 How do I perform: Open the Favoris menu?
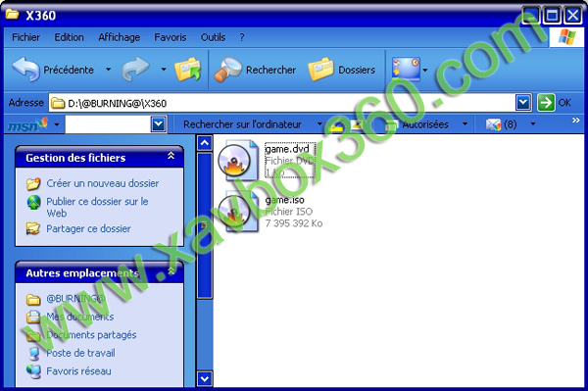[171, 37]
